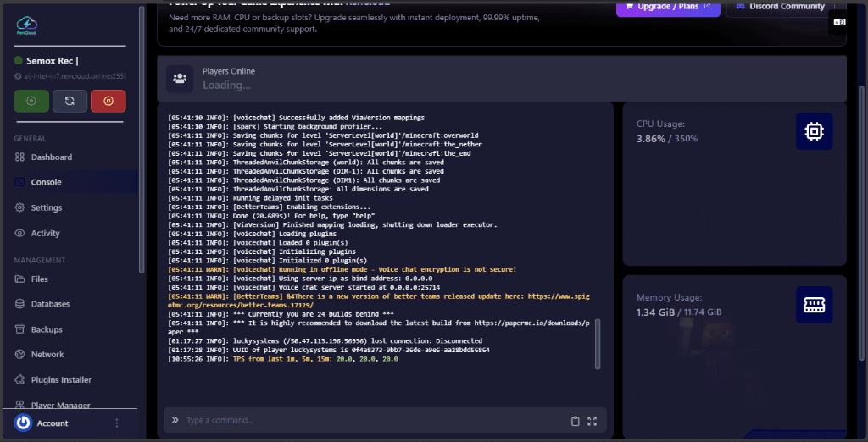
Task: Click the Plugins Installer puzzle icon
Action: pyautogui.click(x=20, y=379)
